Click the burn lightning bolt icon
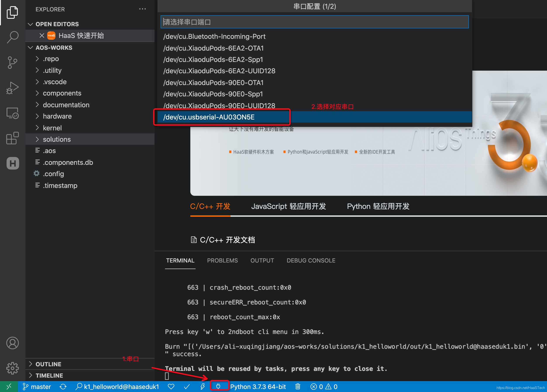Viewport: 547px width, 392px height. click(x=203, y=387)
